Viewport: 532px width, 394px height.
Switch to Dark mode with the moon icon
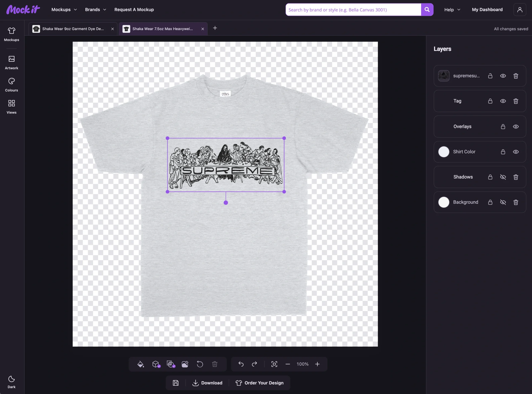click(x=11, y=382)
